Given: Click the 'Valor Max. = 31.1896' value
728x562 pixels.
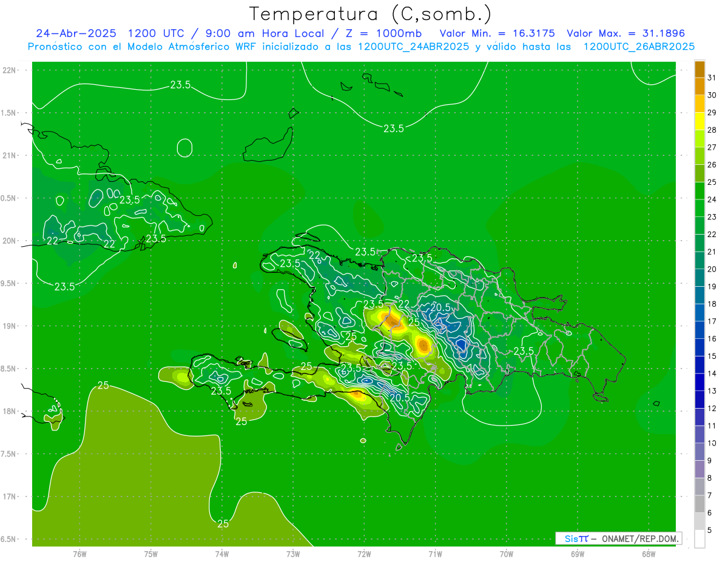Looking at the screenshot, I should [625, 33].
